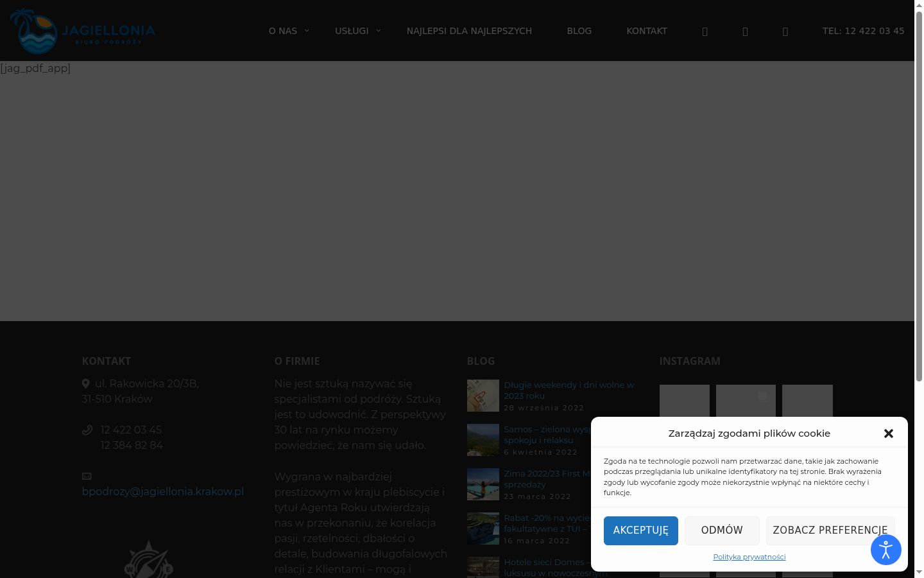Viewport: 924px width, 578px height.
Task: Expand the USŁUGI submenu arrow
Action: point(378,30)
